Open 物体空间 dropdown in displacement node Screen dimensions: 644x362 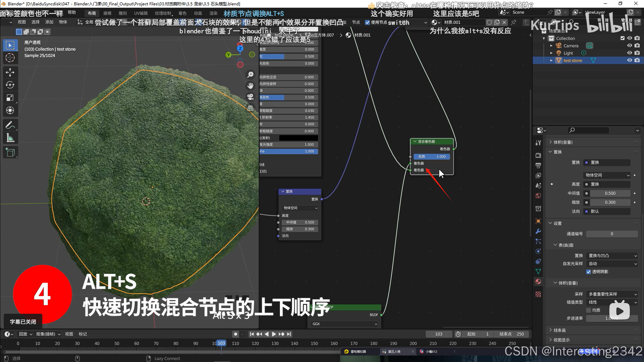click(x=300, y=208)
